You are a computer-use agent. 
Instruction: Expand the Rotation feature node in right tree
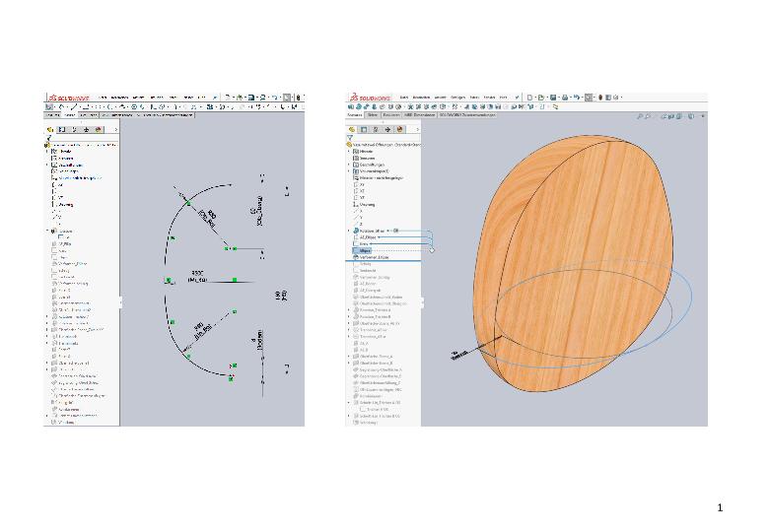(349, 231)
